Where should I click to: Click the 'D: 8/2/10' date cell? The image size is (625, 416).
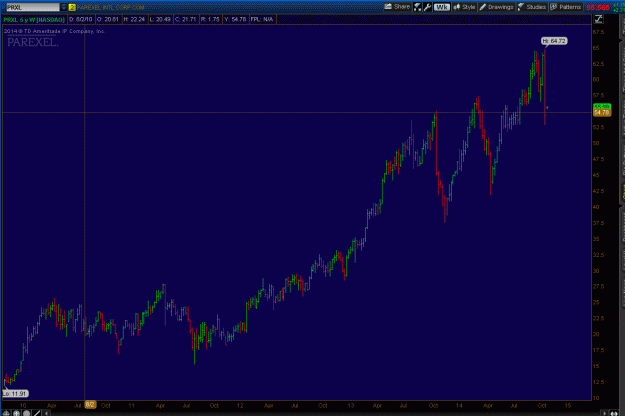tap(81, 19)
